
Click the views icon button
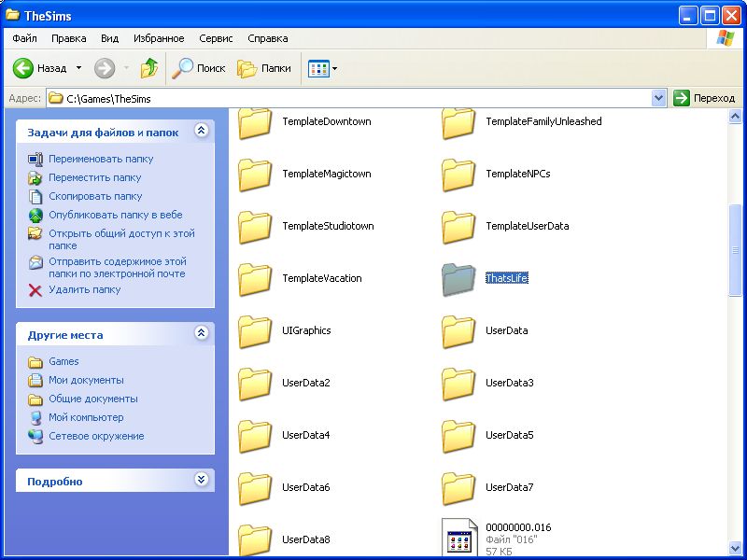point(318,68)
